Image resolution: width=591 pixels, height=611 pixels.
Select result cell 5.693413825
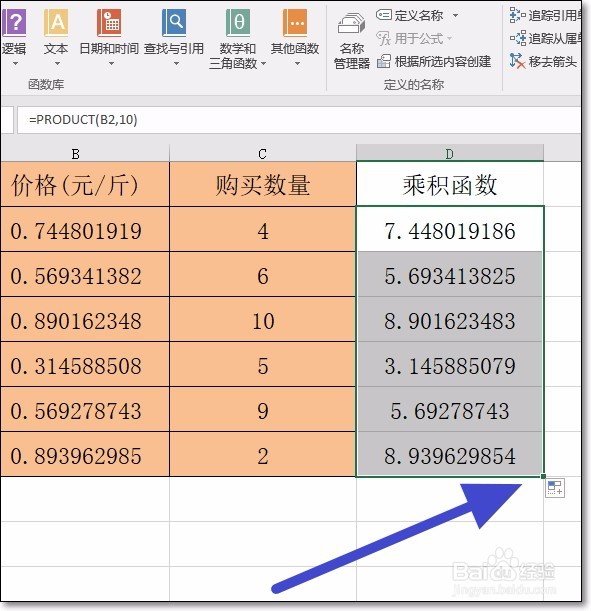tap(450, 274)
